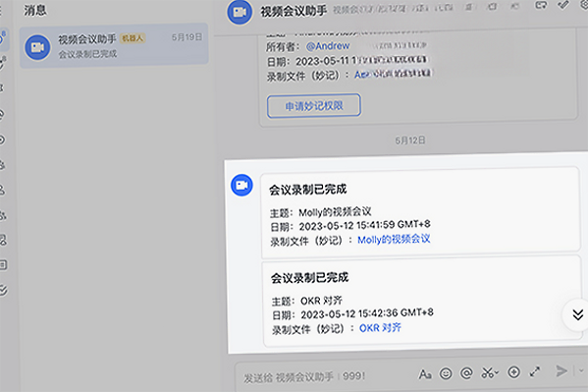Click the 消息 heading above the chat list
The image size is (588, 392).
click(x=35, y=10)
